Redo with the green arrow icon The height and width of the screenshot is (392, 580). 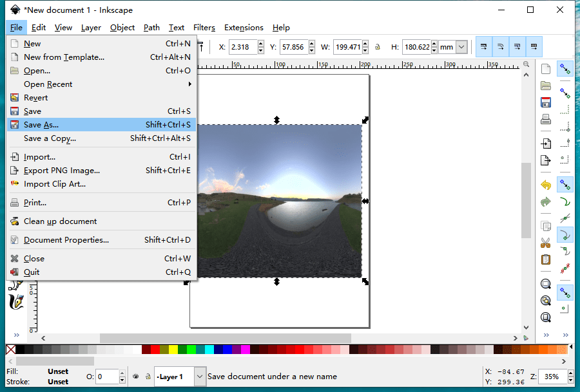(546, 201)
